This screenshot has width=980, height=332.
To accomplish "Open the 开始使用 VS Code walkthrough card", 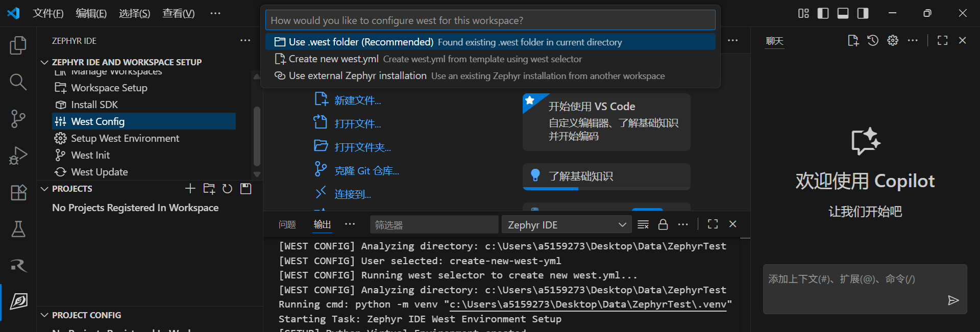I will tap(606, 121).
